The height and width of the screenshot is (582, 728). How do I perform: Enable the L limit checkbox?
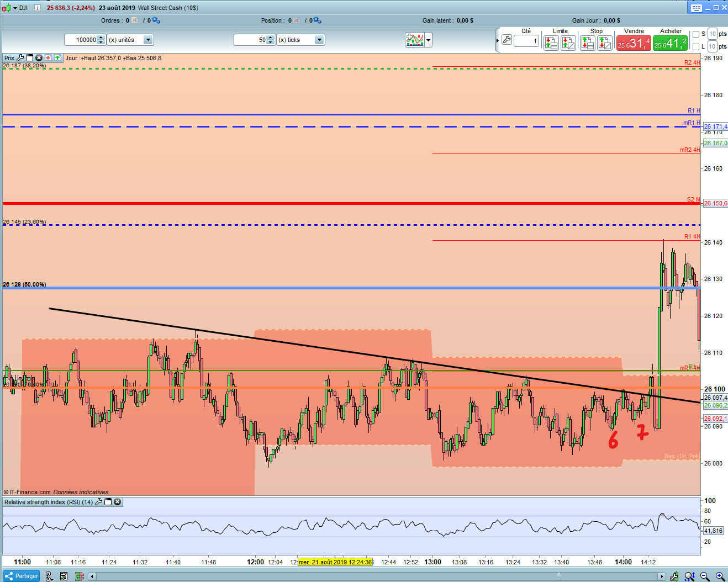pyautogui.click(x=696, y=46)
